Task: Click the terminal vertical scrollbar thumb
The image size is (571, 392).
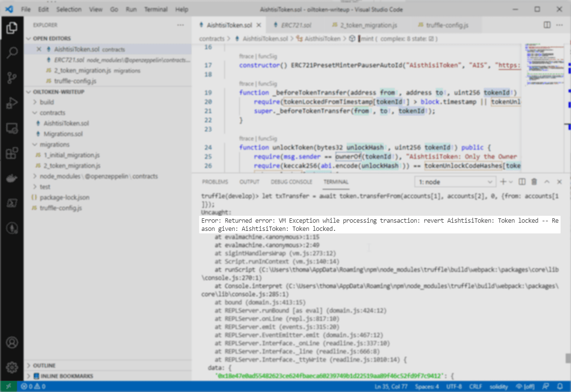Action: (x=568, y=358)
